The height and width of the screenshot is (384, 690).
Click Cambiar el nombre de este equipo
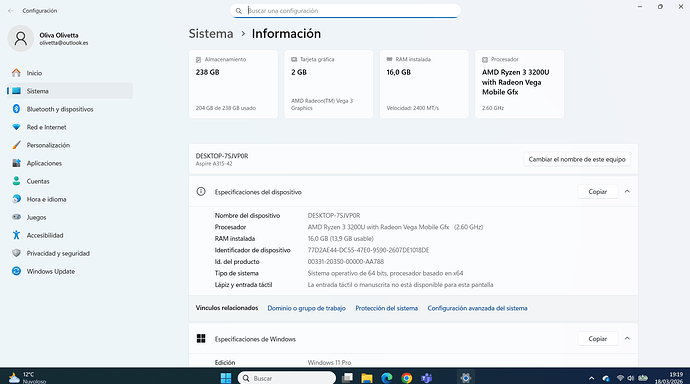(x=577, y=159)
